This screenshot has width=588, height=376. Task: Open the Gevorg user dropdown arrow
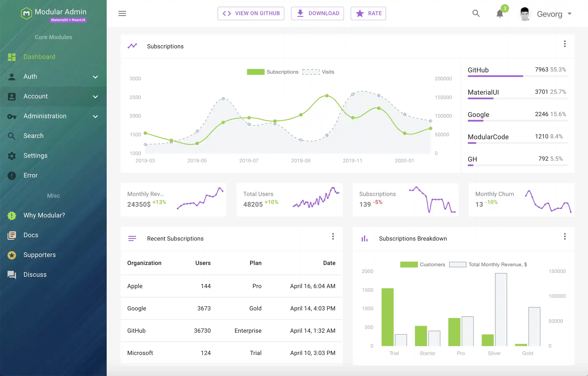[x=570, y=14]
